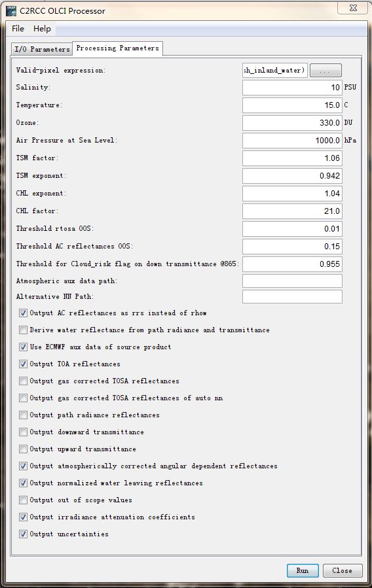Enable Derive water reflectance from path radiance
This screenshot has width=372, height=588.
click(x=24, y=330)
